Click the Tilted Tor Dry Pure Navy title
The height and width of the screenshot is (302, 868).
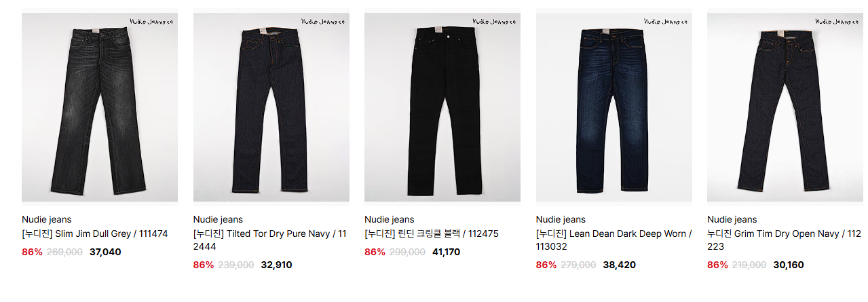tap(270, 240)
